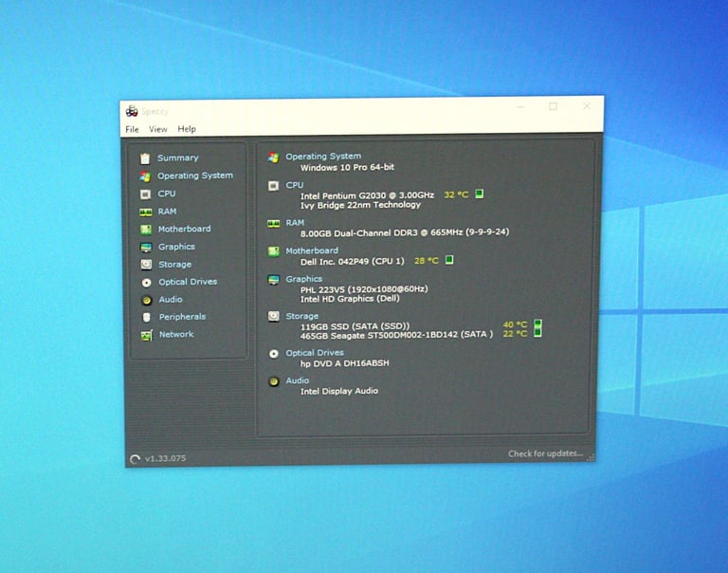Screen dimensions: 728x573
Task: Click the Optical Drives disc icon in sidebar
Action: tap(146, 282)
